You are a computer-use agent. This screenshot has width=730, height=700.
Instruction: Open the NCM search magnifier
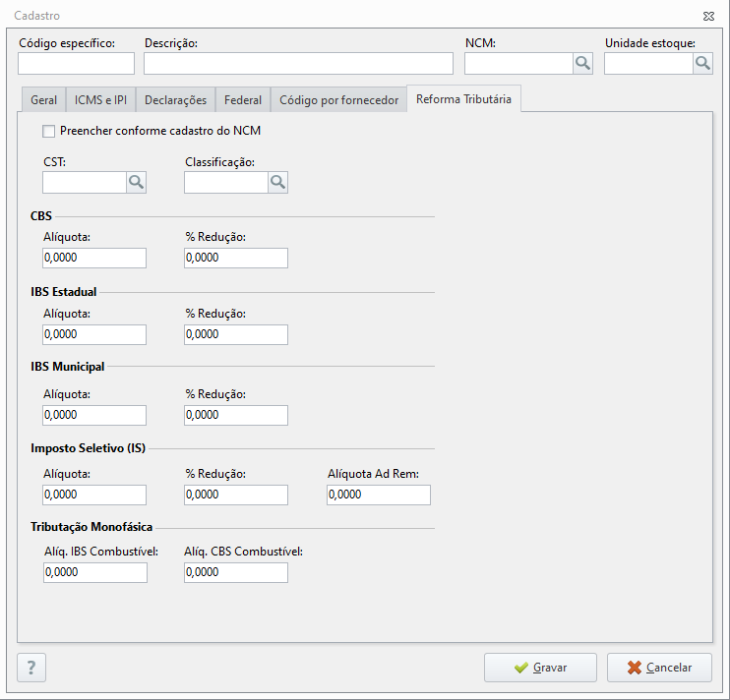tap(582, 63)
